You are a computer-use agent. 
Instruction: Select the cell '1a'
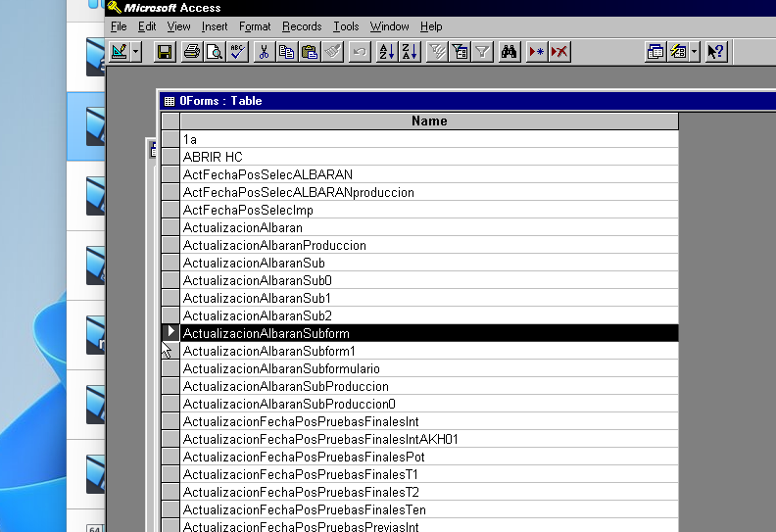pyautogui.click(x=429, y=139)
